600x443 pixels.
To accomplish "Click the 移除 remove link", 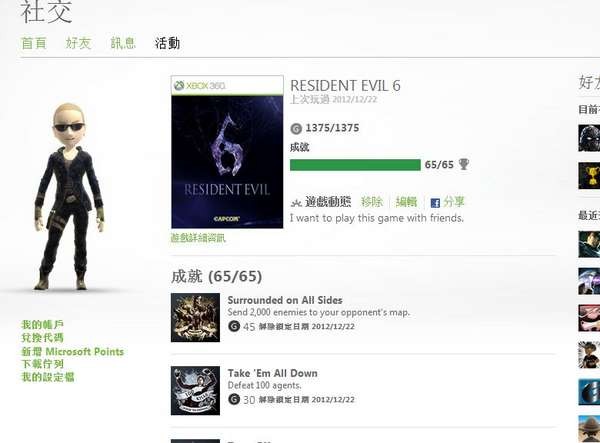I will pyautogui.click(x=372, y=202).
